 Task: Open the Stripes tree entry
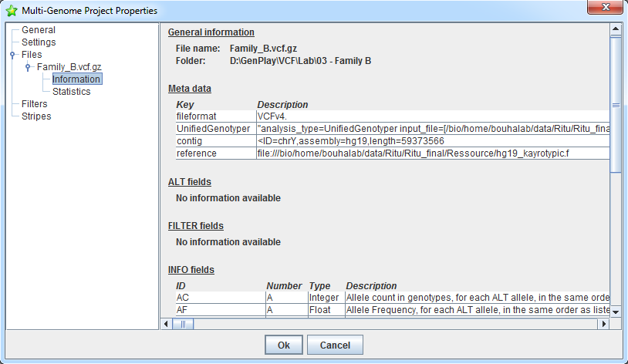click(x=36, y=116)
